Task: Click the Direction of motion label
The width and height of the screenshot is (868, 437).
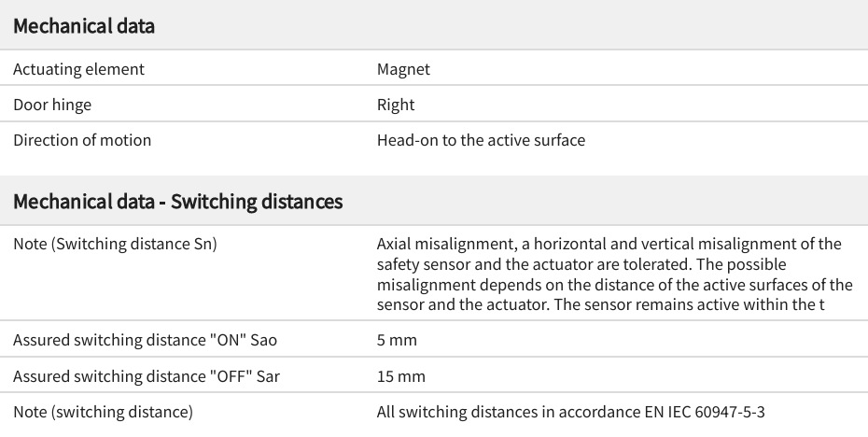Action: [82, 140]
